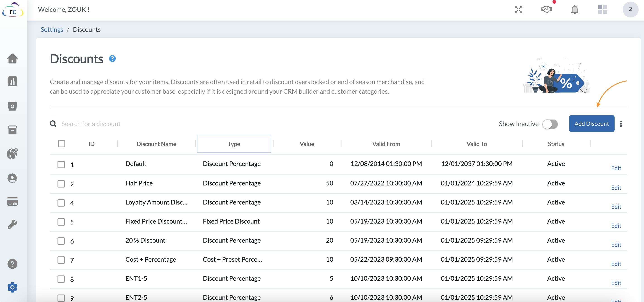Go to Settings breadcrumb
The height and width of the screenshot is (302, 644).
tap(52, 29)
